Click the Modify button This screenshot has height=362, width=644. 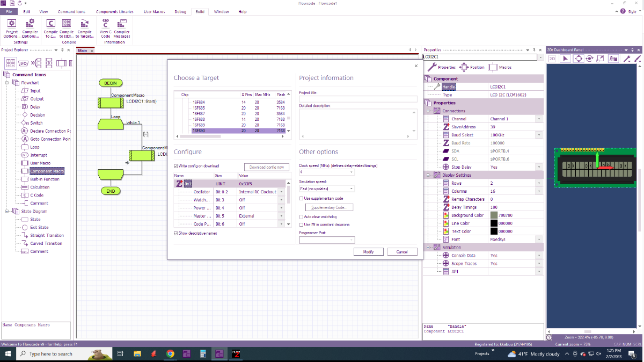[368, 251]
